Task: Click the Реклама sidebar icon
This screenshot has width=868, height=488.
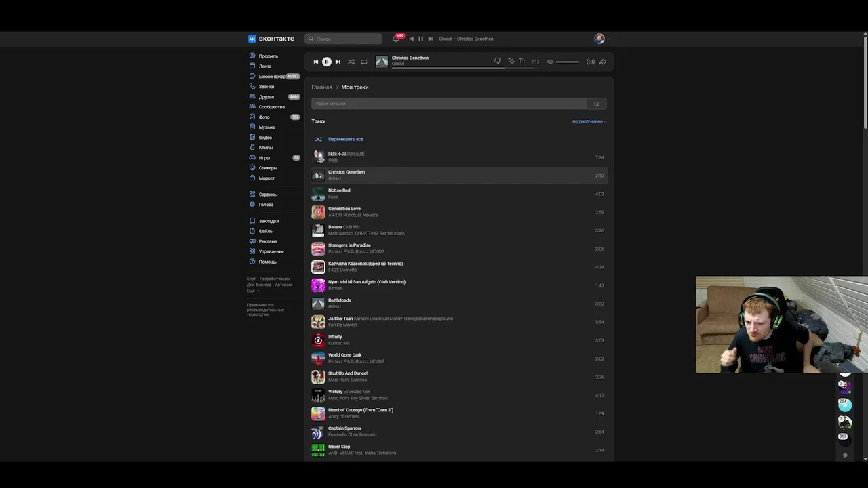Action: pyautogui.click(x=252, y=241)
